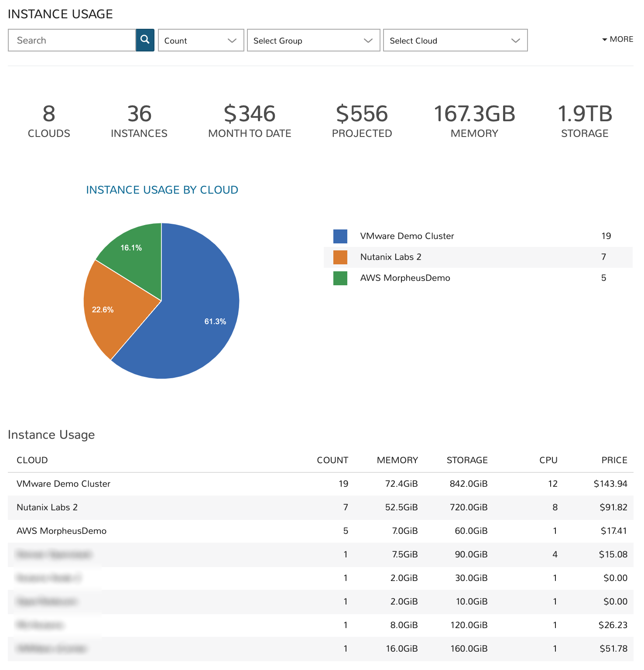This screenshot has width=644, height=670.
Task: Expand the MORE options menu
Action: coord(617,39)
